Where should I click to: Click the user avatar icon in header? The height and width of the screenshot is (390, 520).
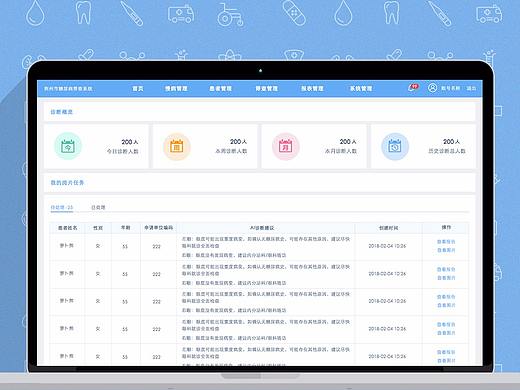(432, 88)
